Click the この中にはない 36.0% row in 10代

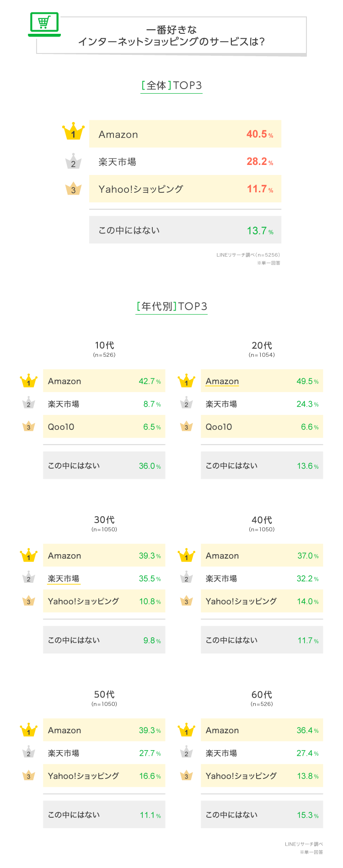pyautogui.click(x=104, y=466)
